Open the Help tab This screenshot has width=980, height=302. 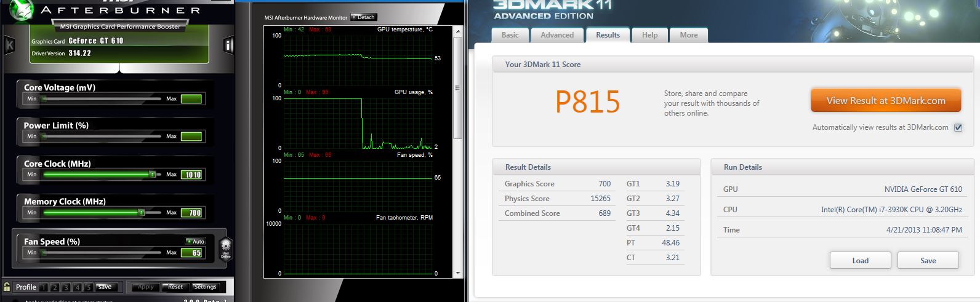pyautogui.click(x=649, y=35)
